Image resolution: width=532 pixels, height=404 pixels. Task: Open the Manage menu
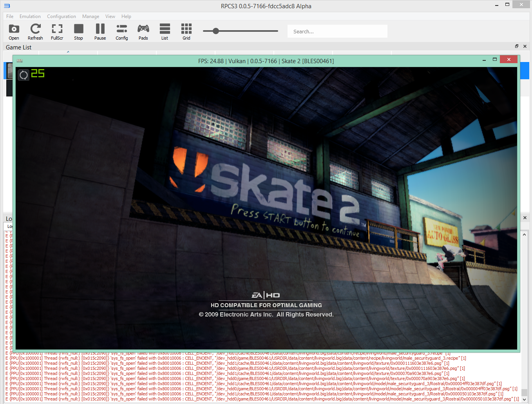point(90,16)
